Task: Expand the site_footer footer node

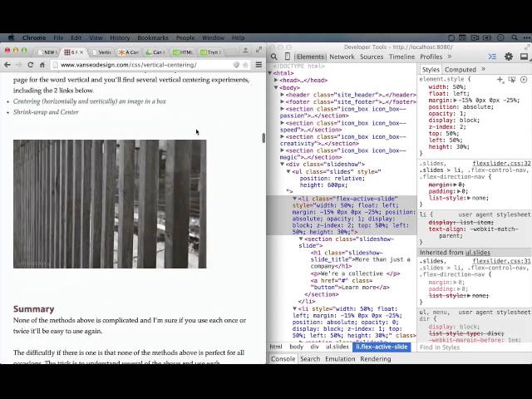Action: [283, 101]
